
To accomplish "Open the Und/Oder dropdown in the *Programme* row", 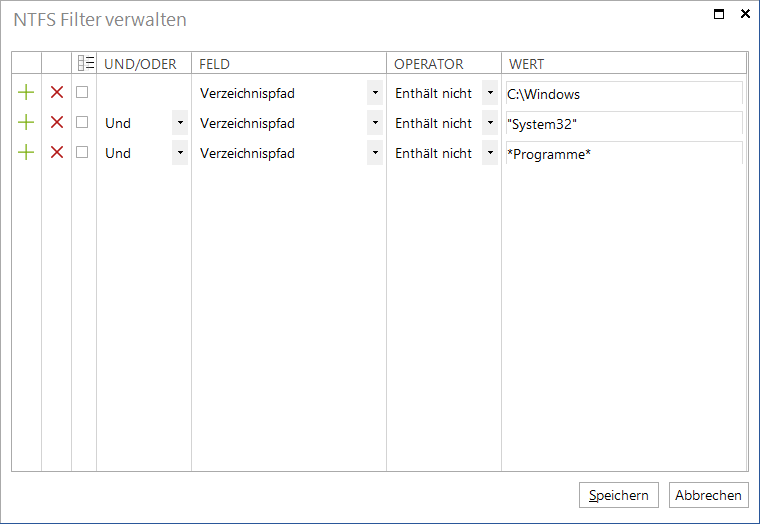I will click(180, 153).
